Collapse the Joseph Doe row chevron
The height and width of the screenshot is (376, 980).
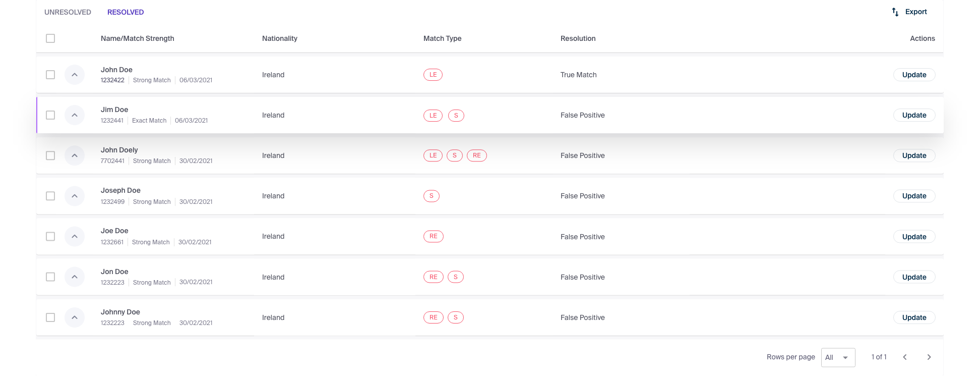click(75, 196)
